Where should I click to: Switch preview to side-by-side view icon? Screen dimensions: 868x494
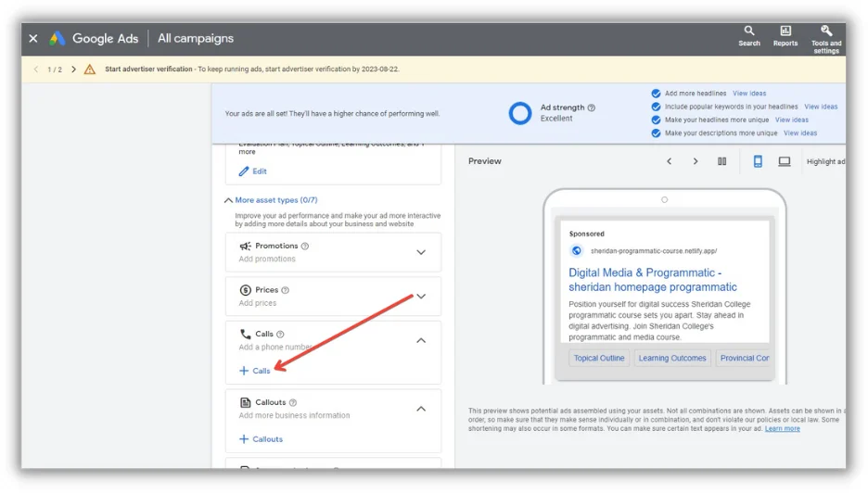(x=721, y=161)
